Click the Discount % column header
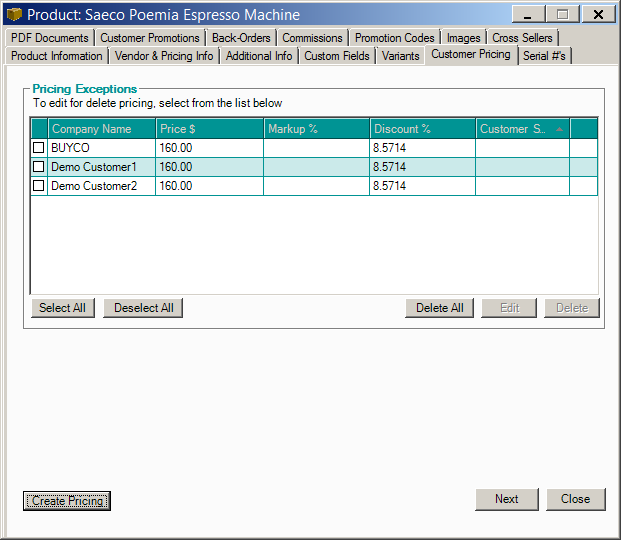Image resolution: width=621 pixels, height=540 pixels. click(421, 129)
